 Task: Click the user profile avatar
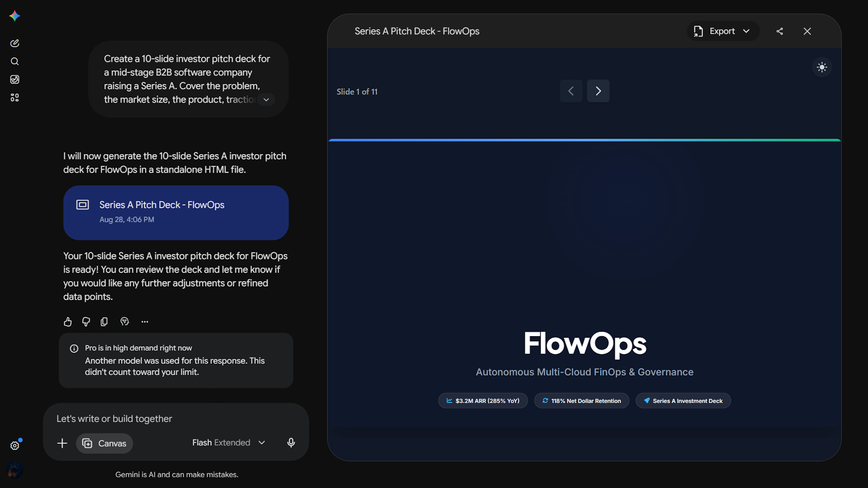tap(14, 471)
